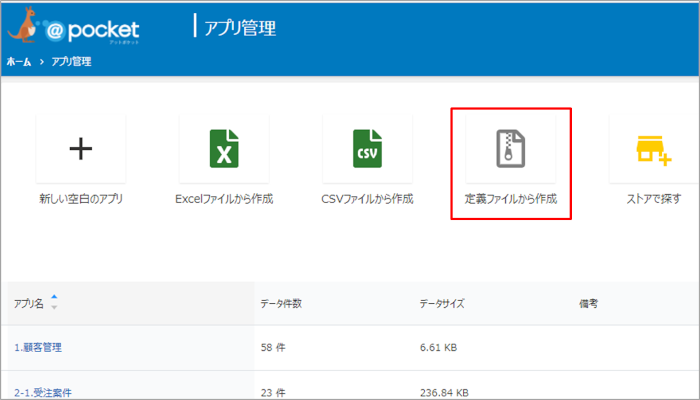The height and width of the screenshot is (400, 700).
Task: Select Excelファイルから作成 label
Action: pos(224,199)
